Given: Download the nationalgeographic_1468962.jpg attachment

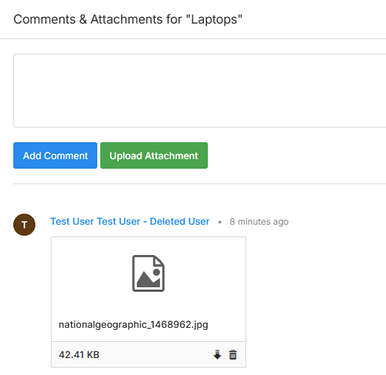Looking at the screenshot, I should 217,355.
